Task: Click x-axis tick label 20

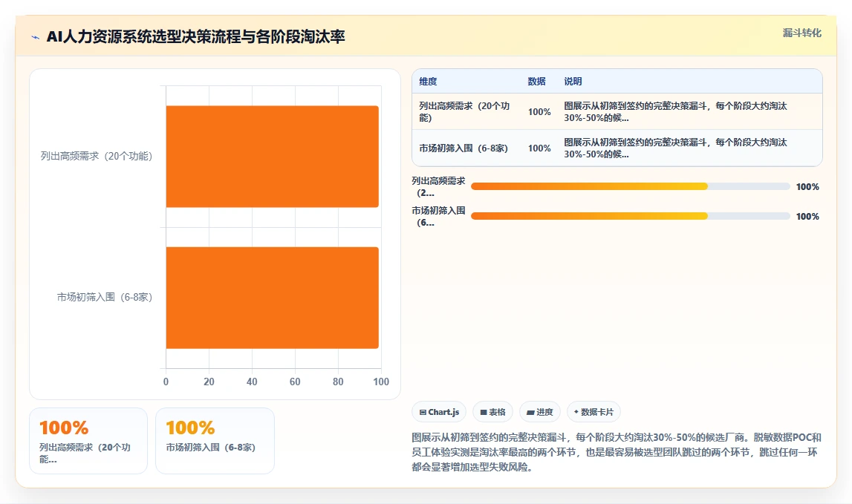Action: pos(209,382)
